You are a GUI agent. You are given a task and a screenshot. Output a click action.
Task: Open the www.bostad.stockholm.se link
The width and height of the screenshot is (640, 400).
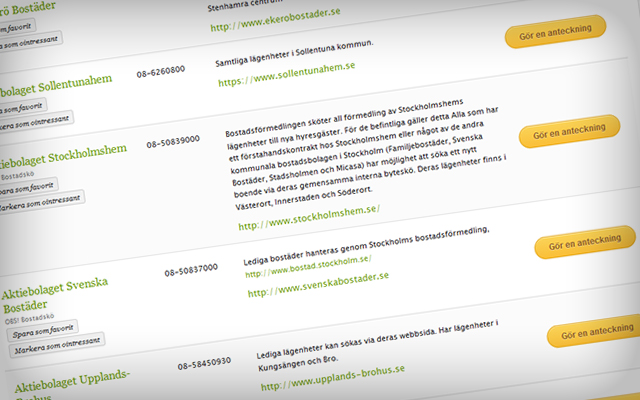point(308,267)
